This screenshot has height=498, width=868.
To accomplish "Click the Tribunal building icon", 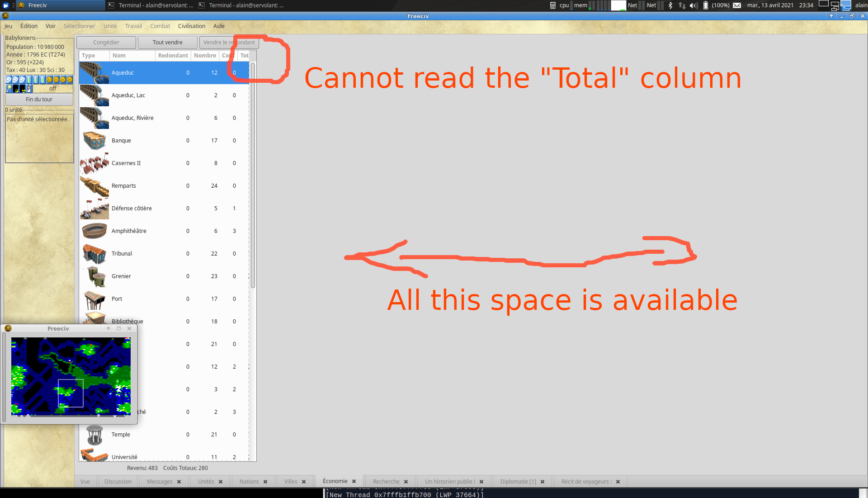I will [94, 253].
